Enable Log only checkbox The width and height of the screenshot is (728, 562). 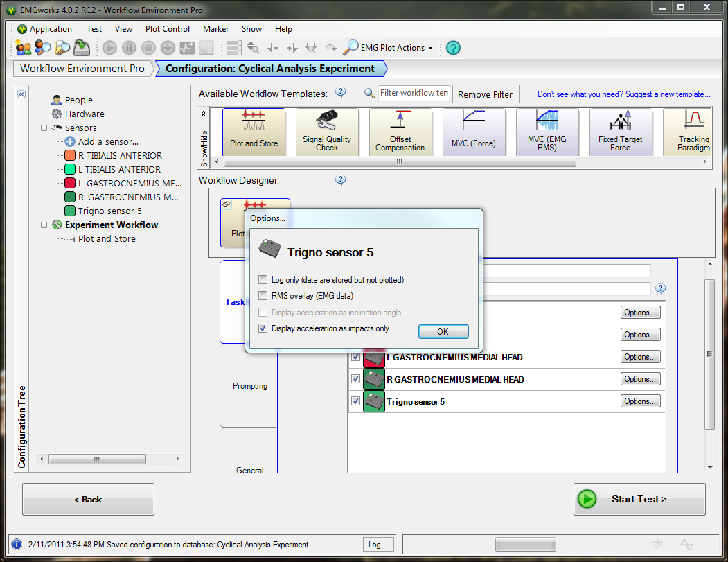263,280
